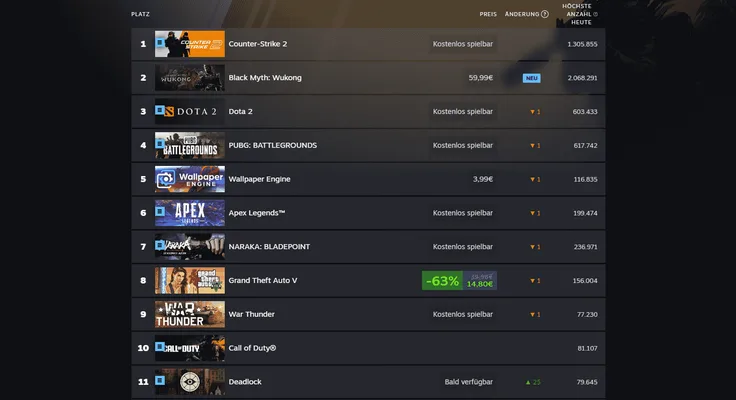
Task: Open the Dota 2 capsule image
Action: (190, 111)
